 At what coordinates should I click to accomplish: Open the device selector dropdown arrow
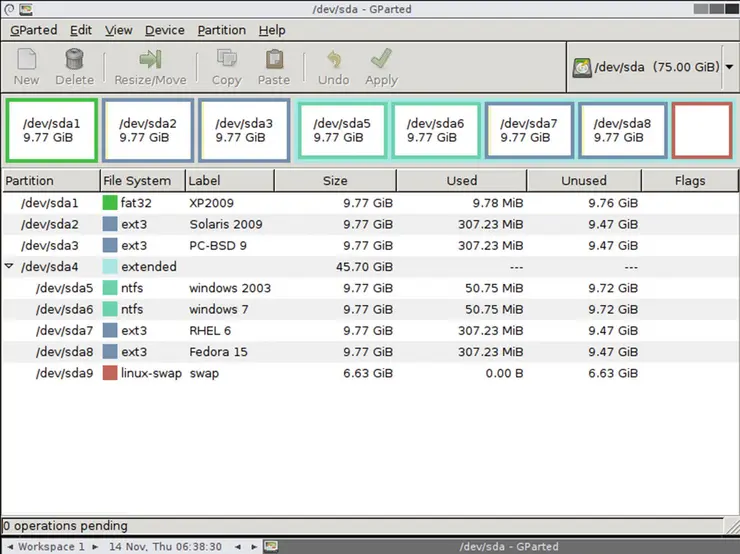point(728,68)
